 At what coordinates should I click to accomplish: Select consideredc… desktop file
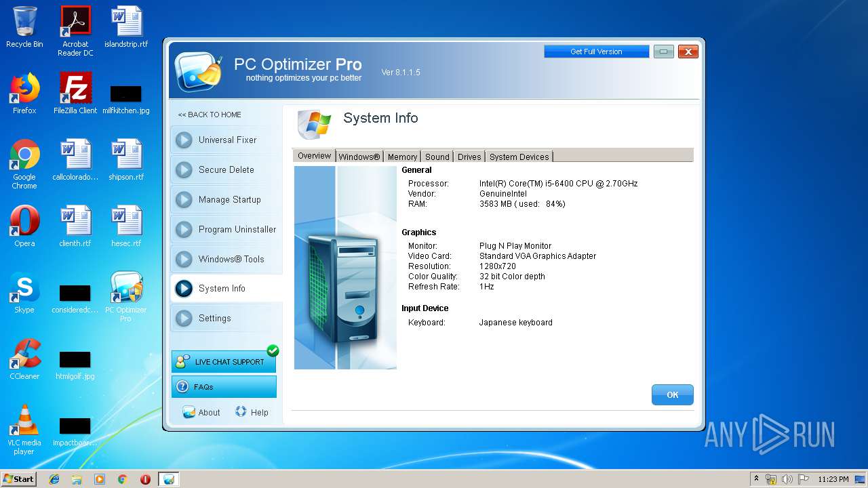coord(75,300)
